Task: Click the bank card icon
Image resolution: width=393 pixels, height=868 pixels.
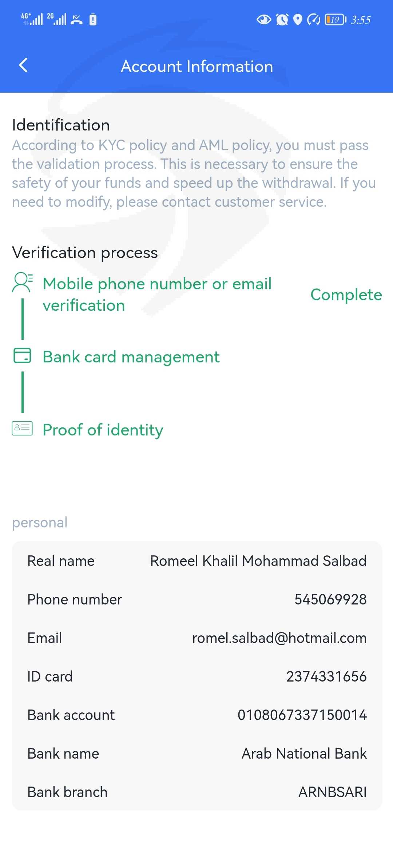Action: 22,355
